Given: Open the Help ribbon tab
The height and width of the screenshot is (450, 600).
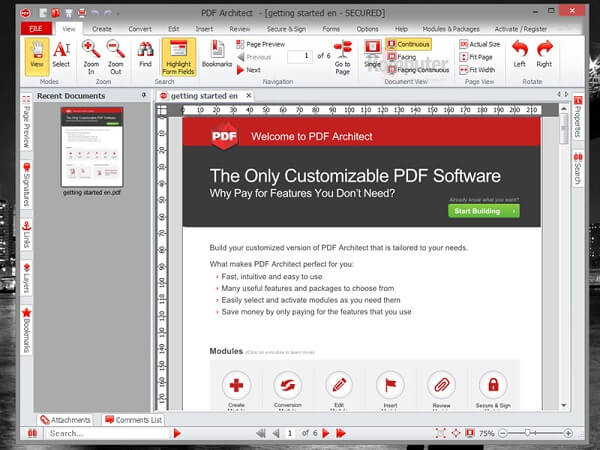Looking at the screenshot, I should tap(401, 29).
